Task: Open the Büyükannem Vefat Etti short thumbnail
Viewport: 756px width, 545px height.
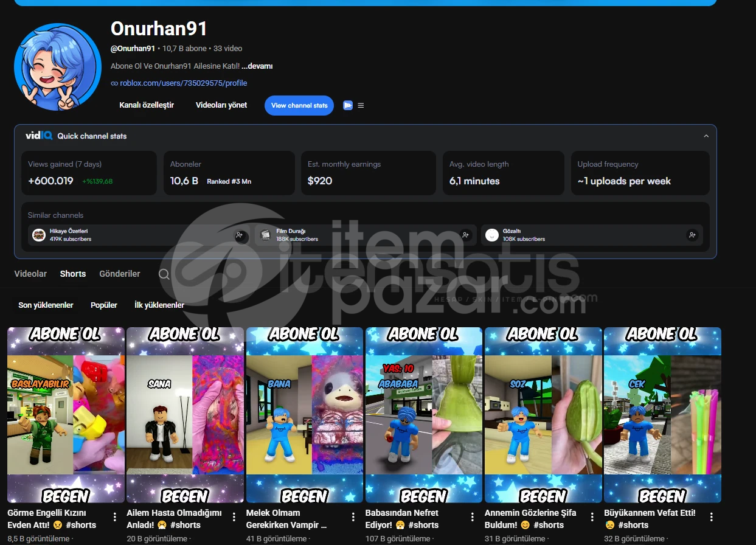Action: click(662, 415)
